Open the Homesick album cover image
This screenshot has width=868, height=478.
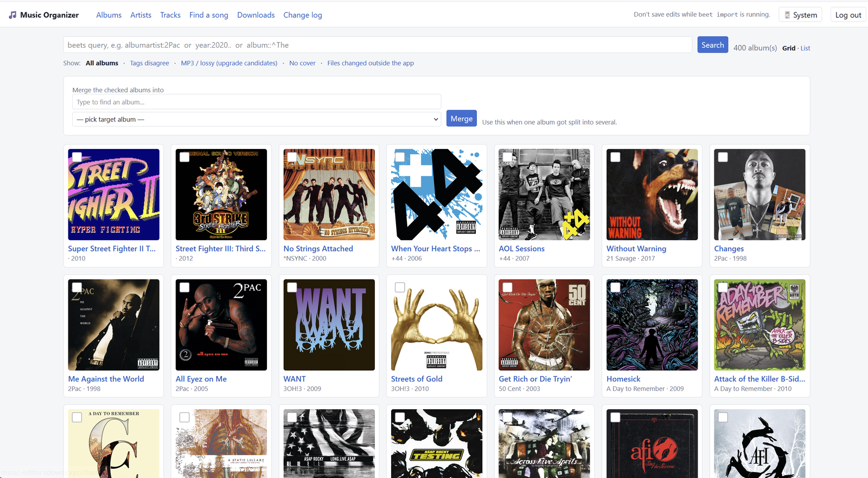pos(652,325)
